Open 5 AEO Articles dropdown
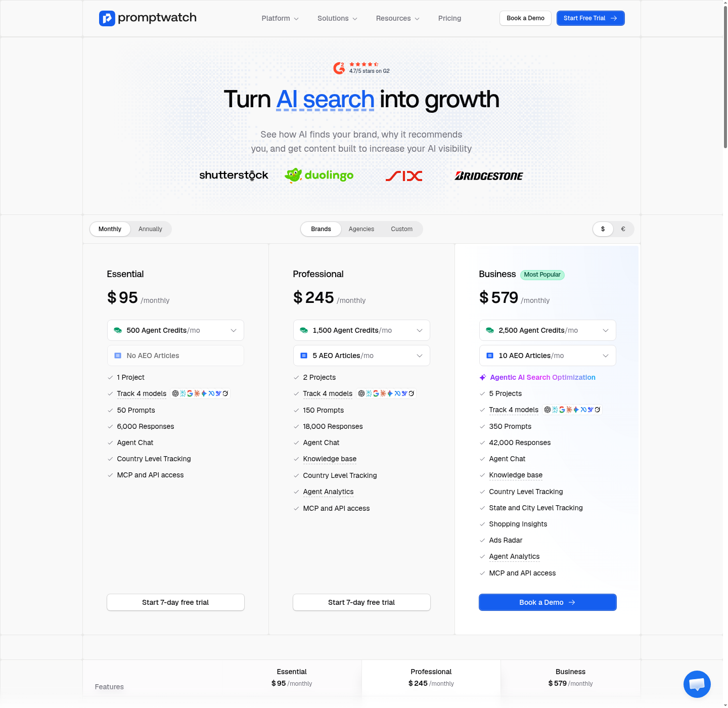Screen dimensions: 728x708 point(361,356)
